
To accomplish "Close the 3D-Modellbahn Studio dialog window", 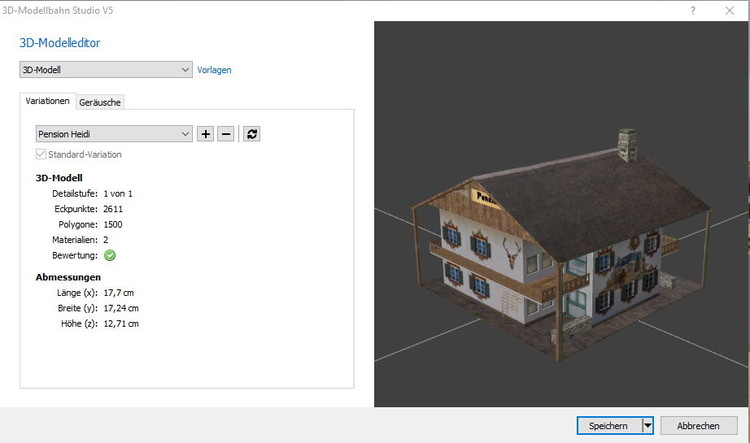I will point(730,9).
